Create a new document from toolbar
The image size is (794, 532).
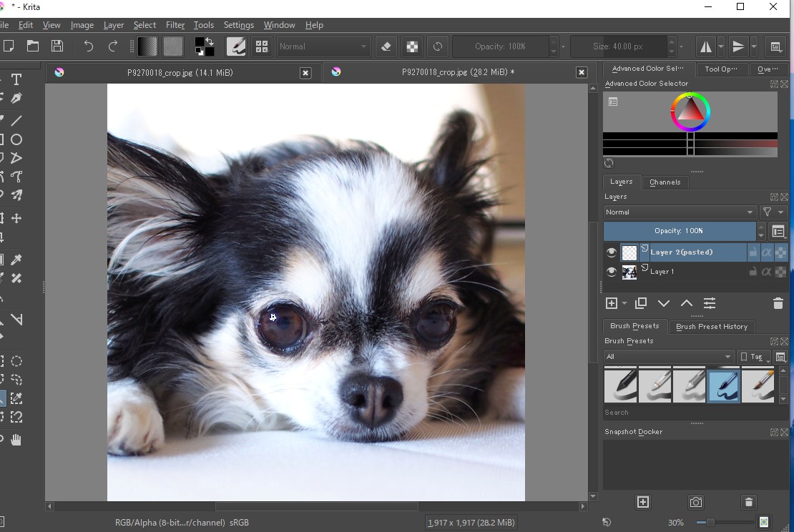coord(8,46)
